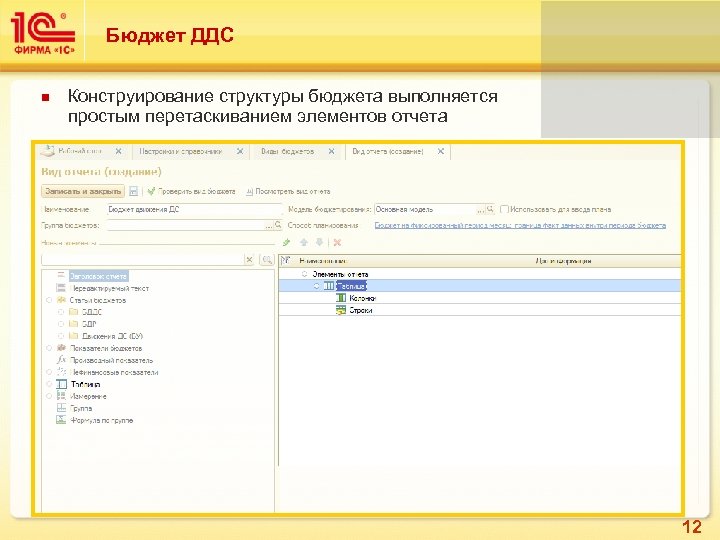Click Статьи бюджетов node icon

tap(61, 300)
